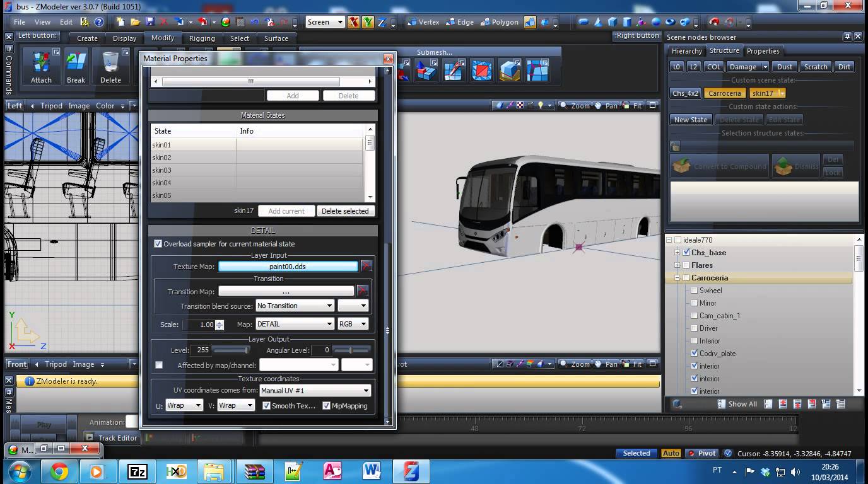Click the Scale value input field
This screenshot has width=868, height=484.
tap(199, 325)
